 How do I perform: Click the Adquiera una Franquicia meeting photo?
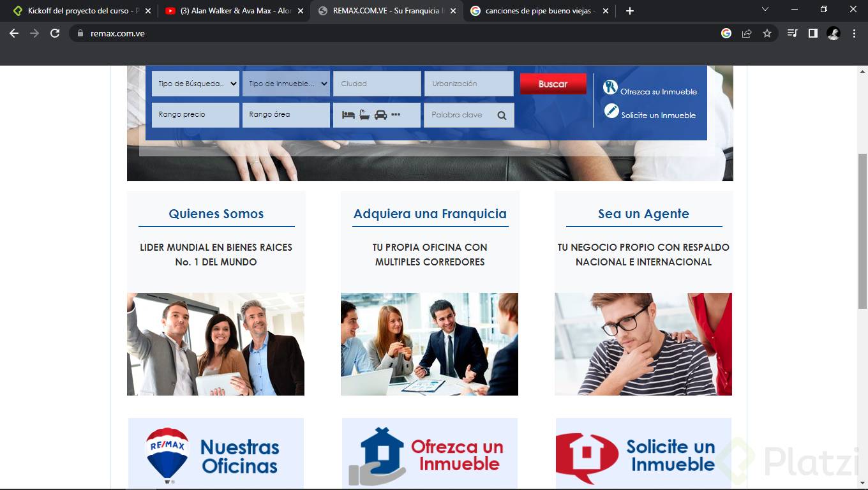coord(430,344)
